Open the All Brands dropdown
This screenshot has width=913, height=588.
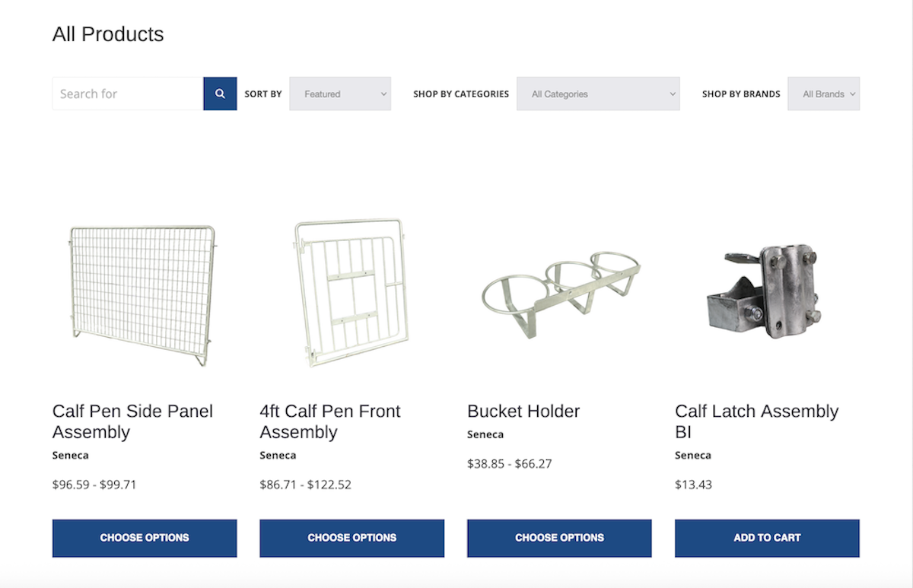(x=823, y=94)
